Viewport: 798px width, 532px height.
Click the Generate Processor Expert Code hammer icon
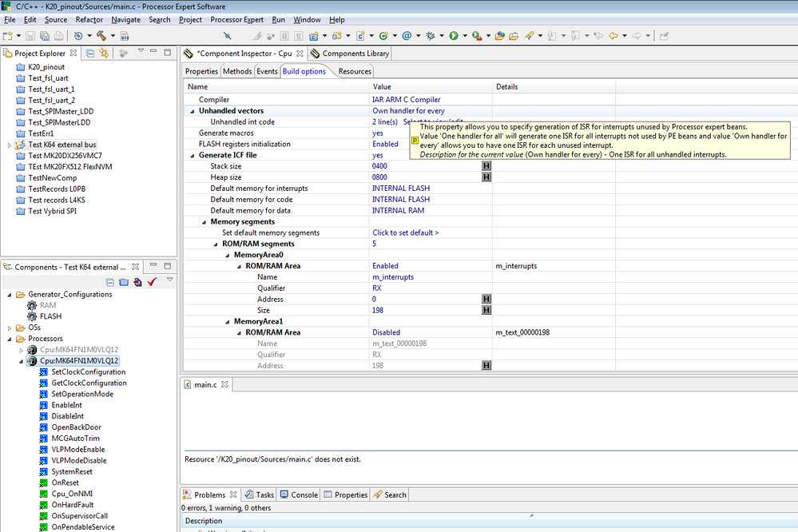click(100, 36)
